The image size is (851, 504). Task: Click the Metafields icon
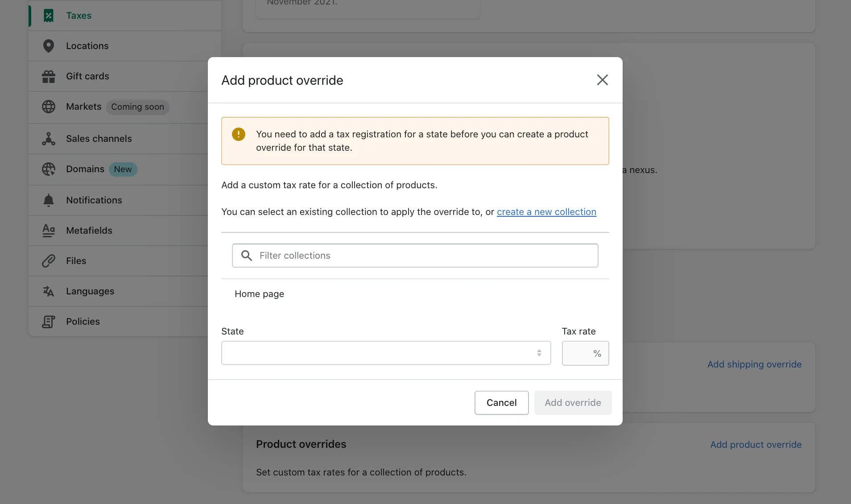pyautogui.click(x=49, y=231)
